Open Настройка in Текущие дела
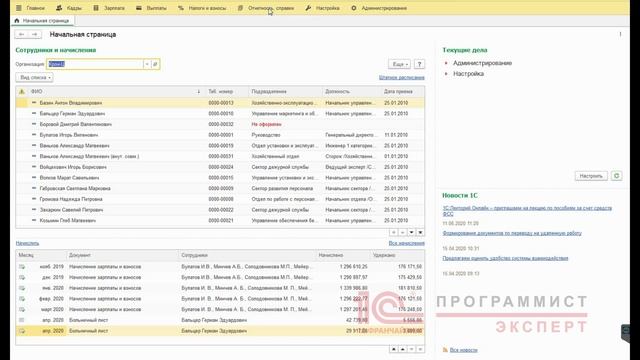This screenshot has width=640, height=360. pos(468,73)
